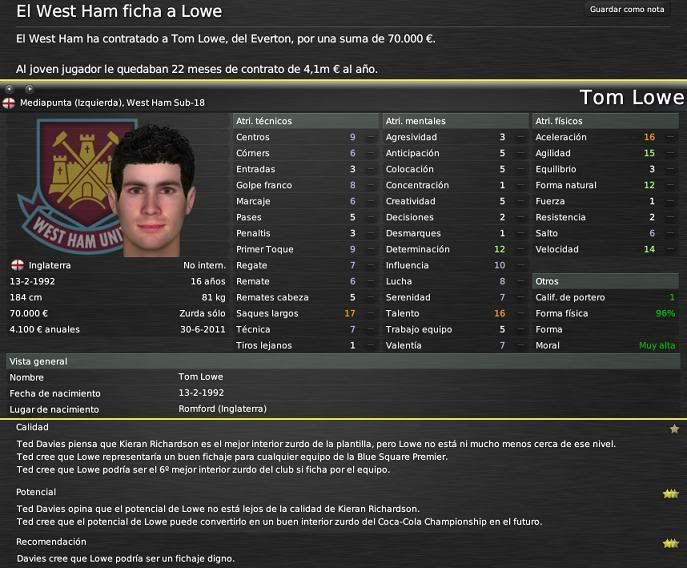Select the Atri. técnicos header

[x=305, y=121]
